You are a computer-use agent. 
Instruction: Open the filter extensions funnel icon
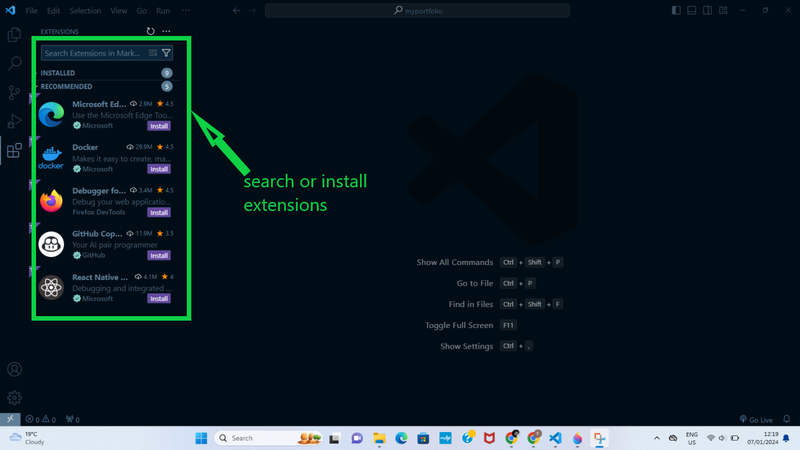pyautogui.click(x=166, y=53)
